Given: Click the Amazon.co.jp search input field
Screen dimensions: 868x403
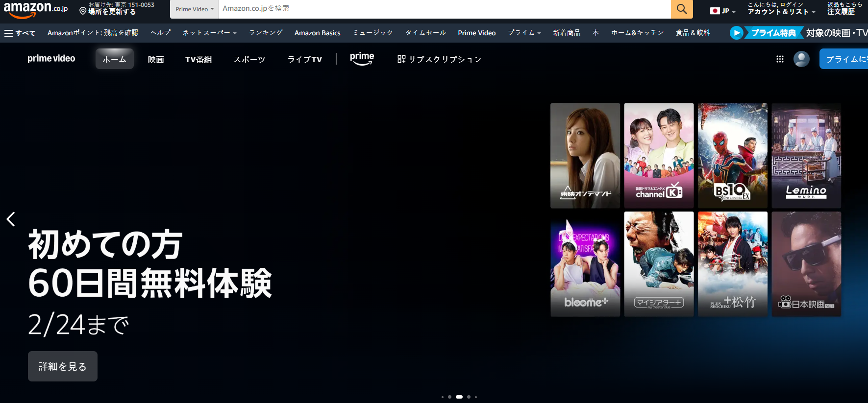Looking at the screenshot, I should [445, 9].
